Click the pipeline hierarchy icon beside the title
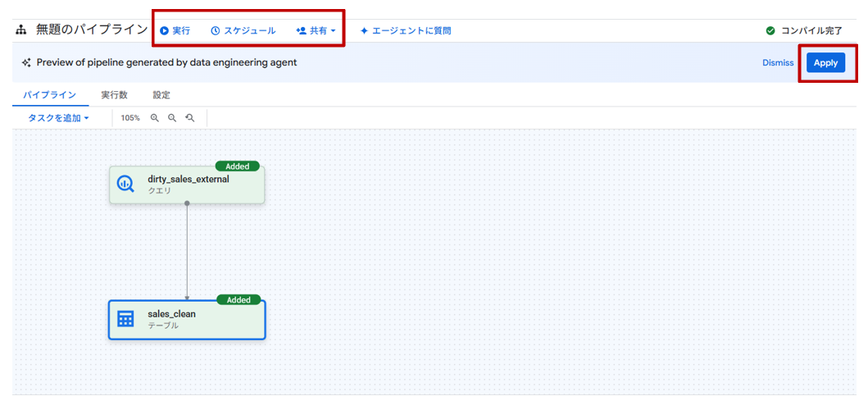The width and height of the screenshot is (868, 396). pos(21,30)
